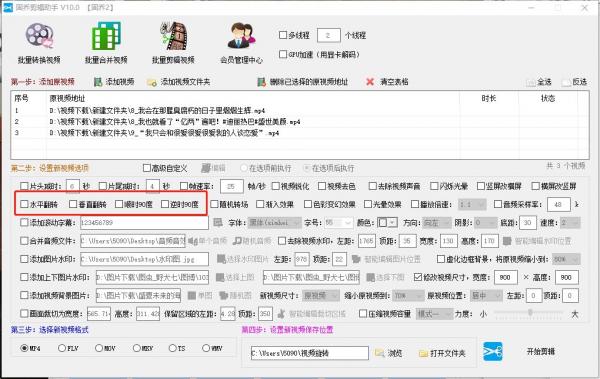
Task: Click the 添加视频文件夹 add folder button
Action: 178,82
